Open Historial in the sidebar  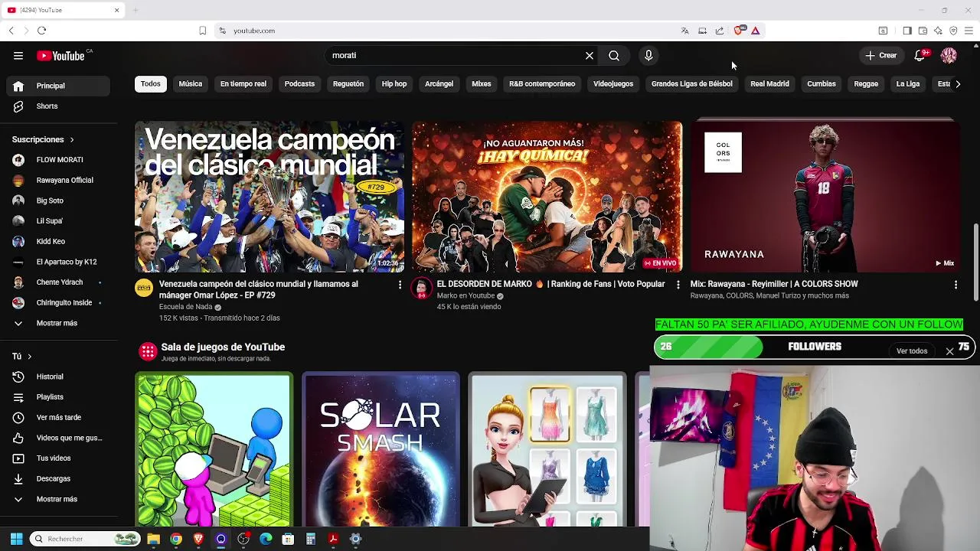[x=58, y=377]
